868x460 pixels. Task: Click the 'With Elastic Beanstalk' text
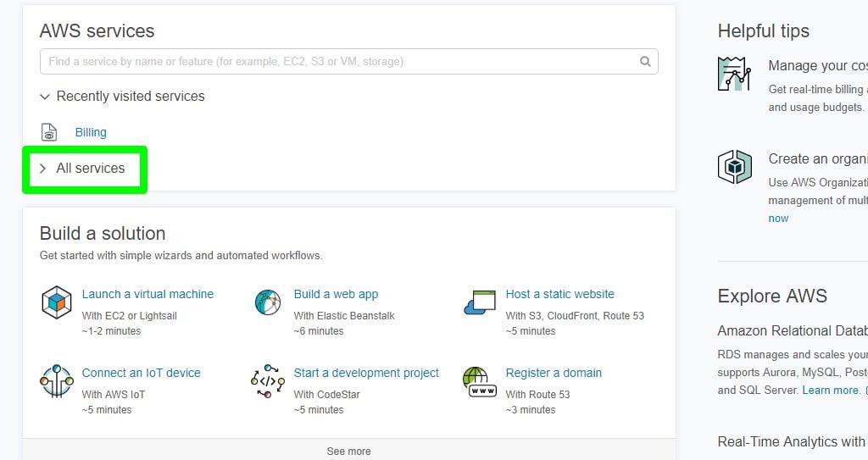[x=344, y=315]
